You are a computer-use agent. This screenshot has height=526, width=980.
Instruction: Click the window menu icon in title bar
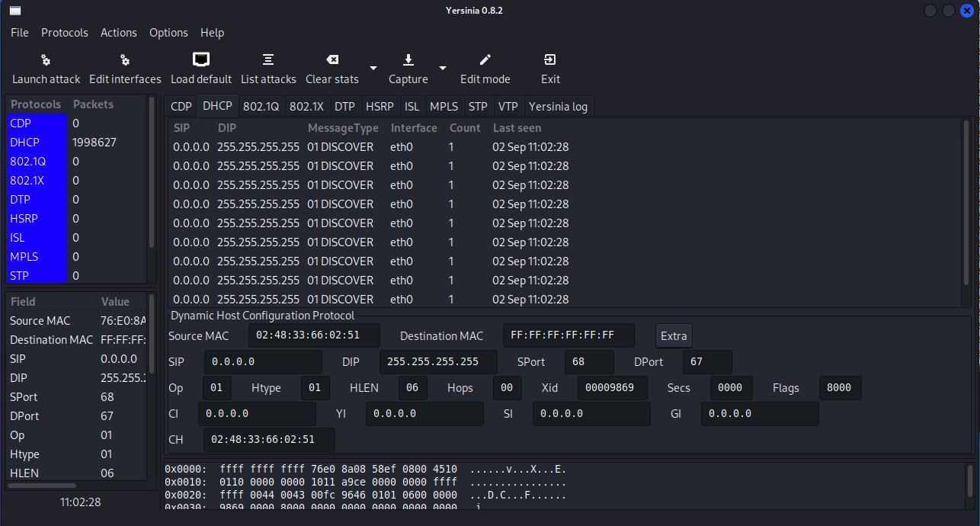click(14, 11)
